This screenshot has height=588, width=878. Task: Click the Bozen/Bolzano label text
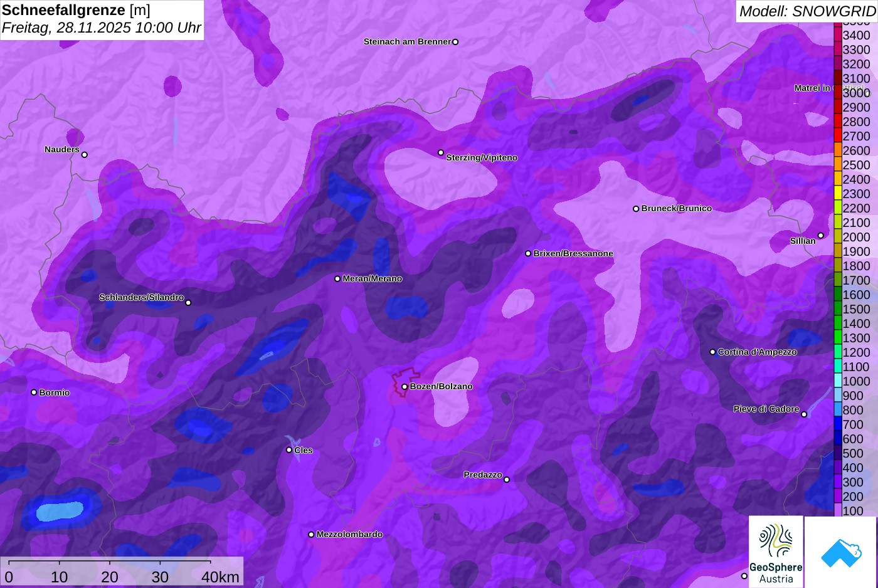coord(441,386)
